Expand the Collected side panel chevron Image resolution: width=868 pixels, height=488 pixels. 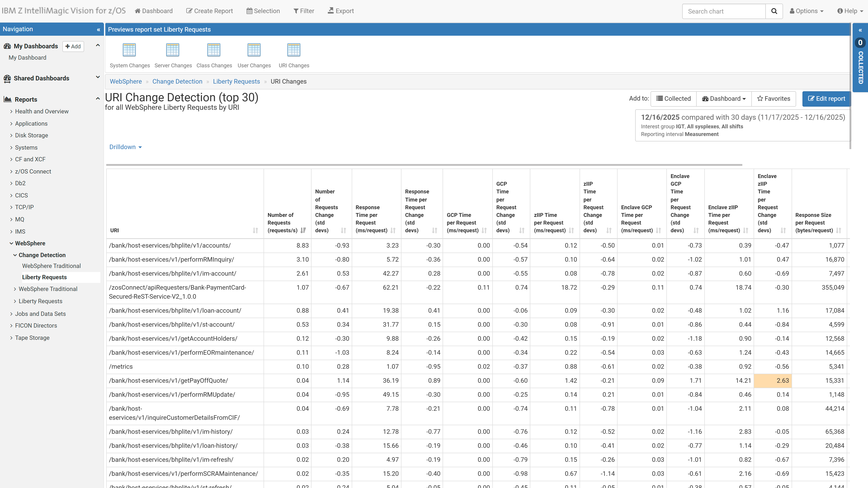[x=860, y=30]
